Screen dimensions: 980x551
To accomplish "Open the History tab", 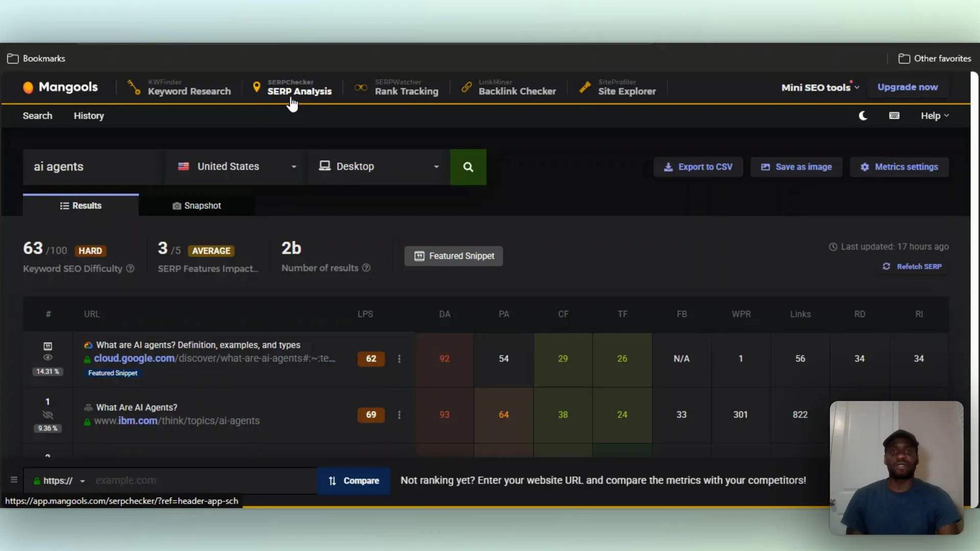I will click(x=89, y=116).
